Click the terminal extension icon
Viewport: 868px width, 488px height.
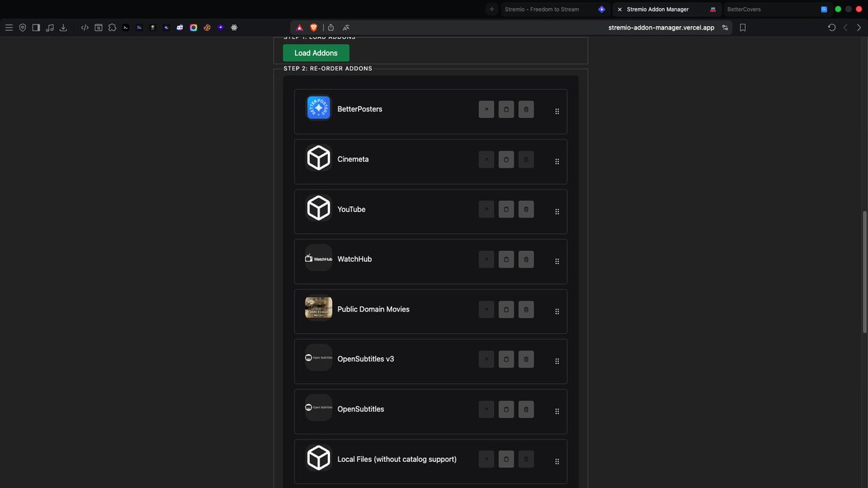click(x=126, y=27)
